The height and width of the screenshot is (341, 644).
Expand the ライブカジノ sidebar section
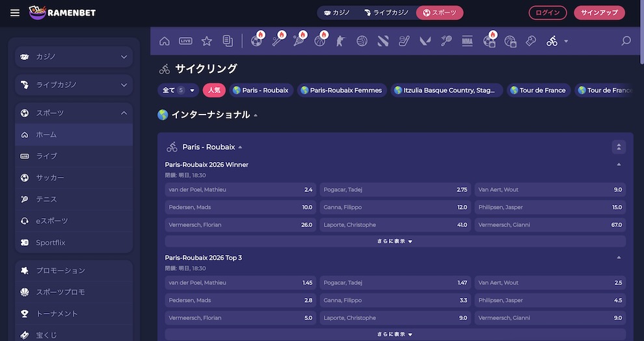click(x=74, y=85)
